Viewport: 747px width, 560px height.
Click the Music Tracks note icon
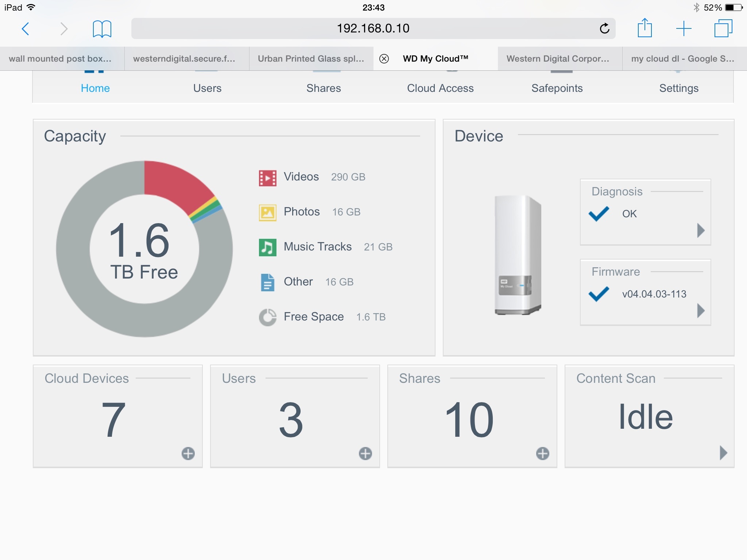point(267,248)
